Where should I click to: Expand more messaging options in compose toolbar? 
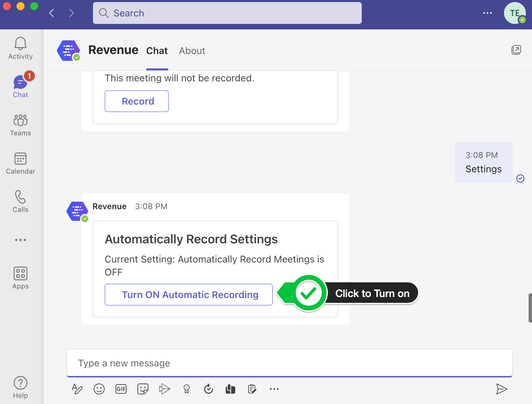click(x=274, y=389)
